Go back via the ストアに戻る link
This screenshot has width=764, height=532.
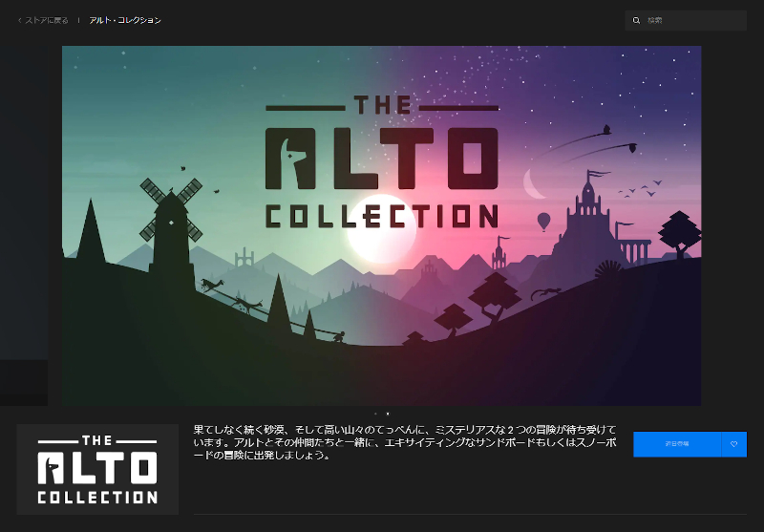[x=43, y=20]
